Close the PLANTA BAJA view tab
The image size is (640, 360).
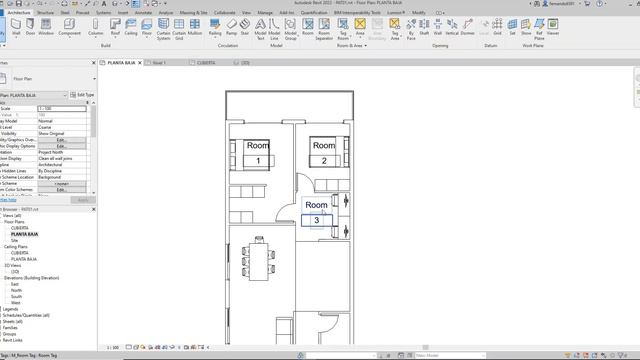[x=140, y=63]
